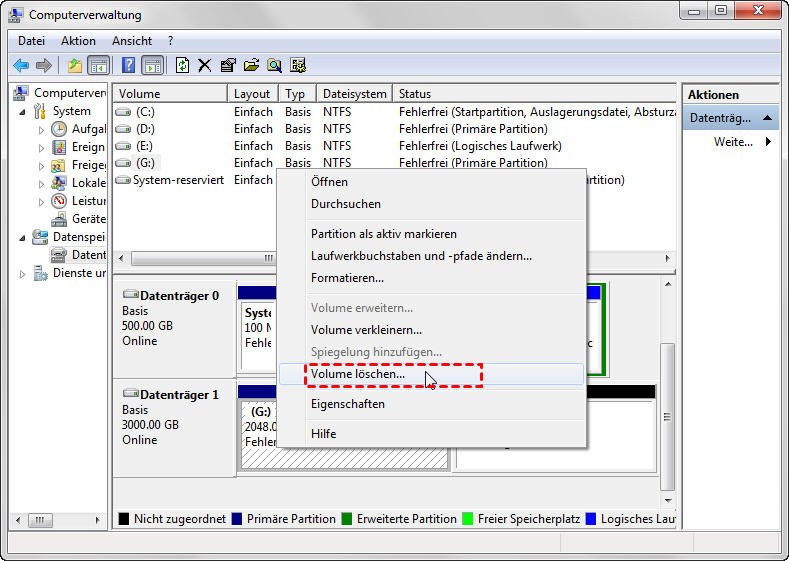789x561 pixels.
Task: Sort by the Layout column header
Action: pyautogui.click(x=253, y=94)
